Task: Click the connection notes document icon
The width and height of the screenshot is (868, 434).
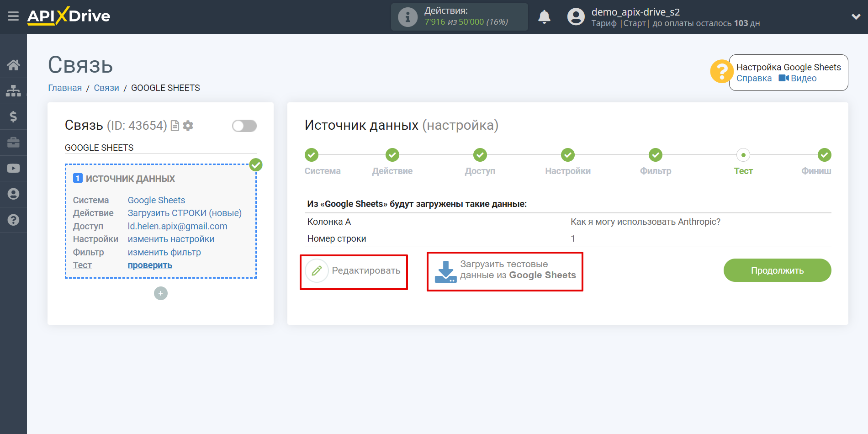Action: (175, 126)
